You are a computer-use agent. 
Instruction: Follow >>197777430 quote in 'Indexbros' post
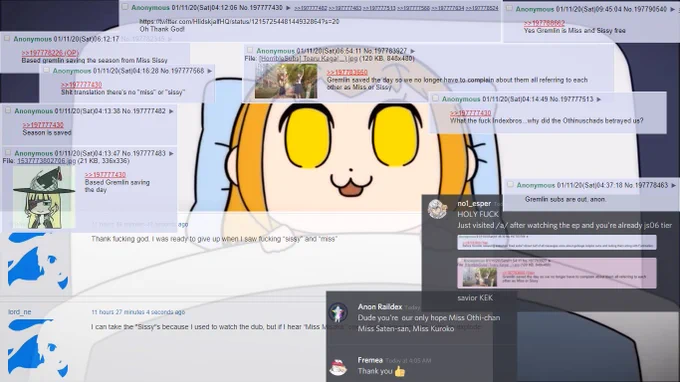[471, 113]
